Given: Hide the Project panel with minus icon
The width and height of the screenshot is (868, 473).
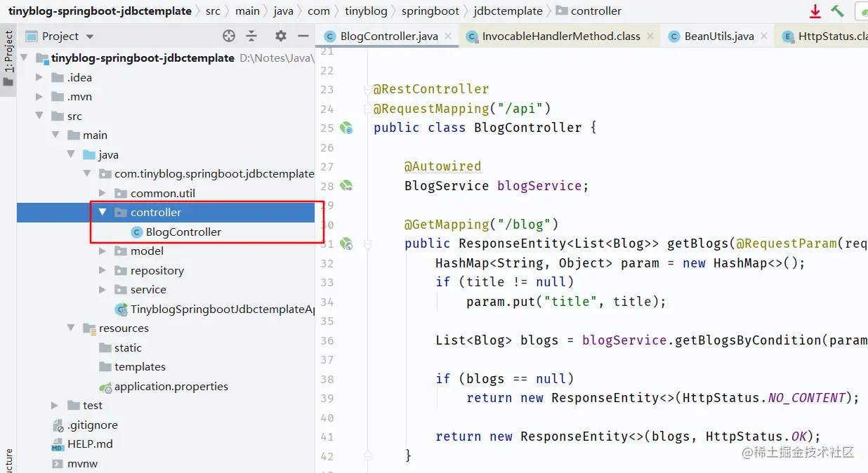Looking at the screenshot, I should pos(303,36).
